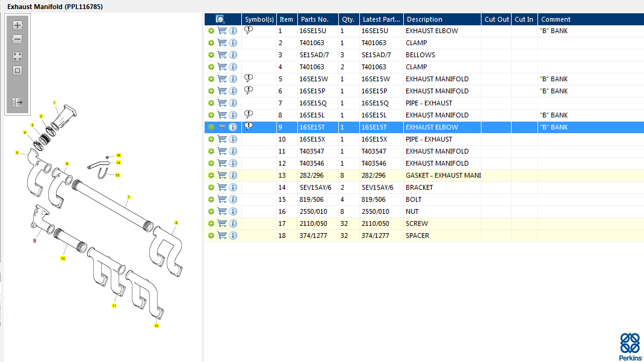Click the Qty. column header
Viewport: 644px width, 362px height.
coord(348,19)
